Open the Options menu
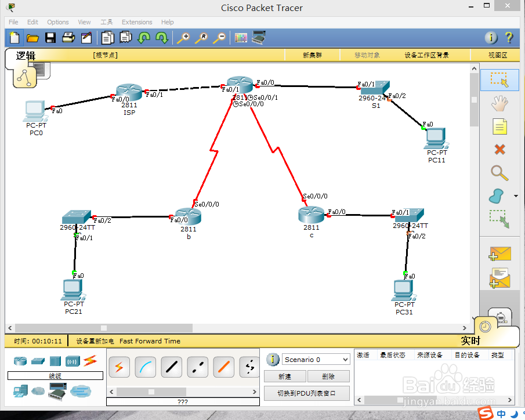The image size is (525, 420). click(x=58, y=22)
